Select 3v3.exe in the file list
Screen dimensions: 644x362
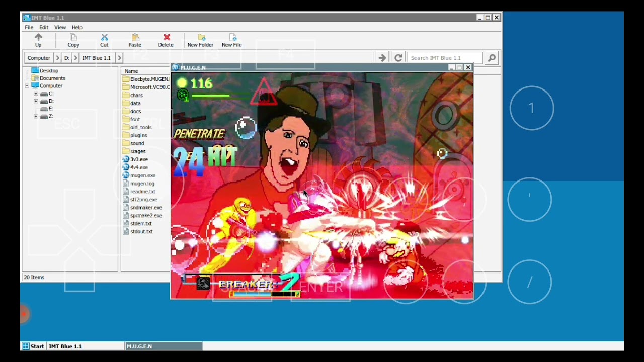coord(135,159)
